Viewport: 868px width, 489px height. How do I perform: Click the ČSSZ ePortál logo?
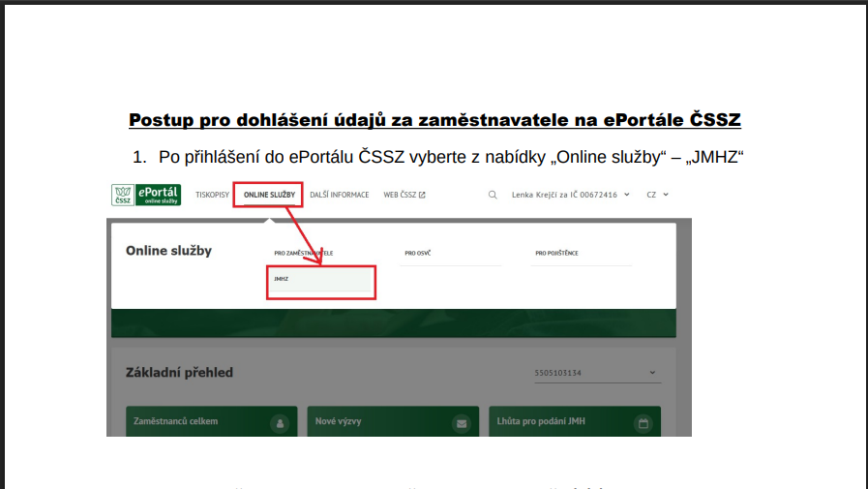[x=145, y=195]
